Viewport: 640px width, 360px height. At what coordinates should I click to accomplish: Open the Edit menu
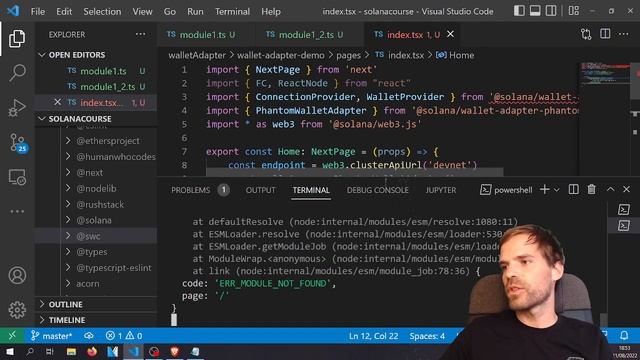tap(64, 11)
